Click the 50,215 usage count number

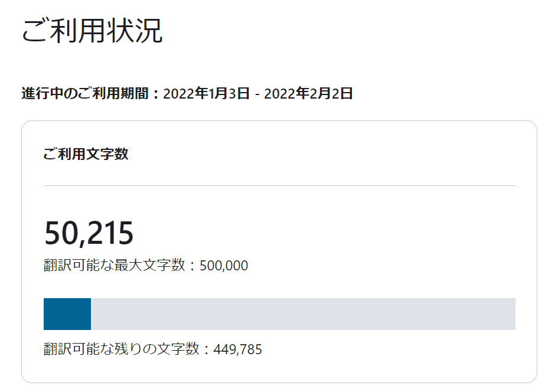point(89,233)
